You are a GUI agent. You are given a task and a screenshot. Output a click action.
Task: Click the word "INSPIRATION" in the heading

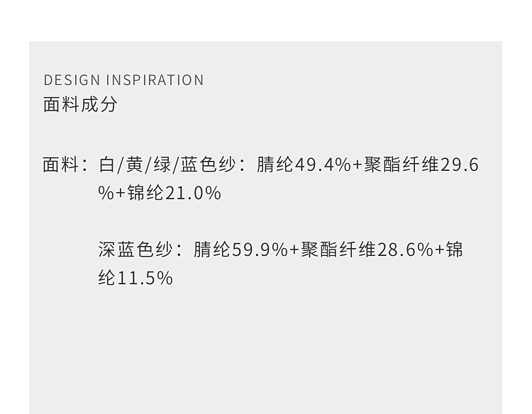click(x=155, y=80)
